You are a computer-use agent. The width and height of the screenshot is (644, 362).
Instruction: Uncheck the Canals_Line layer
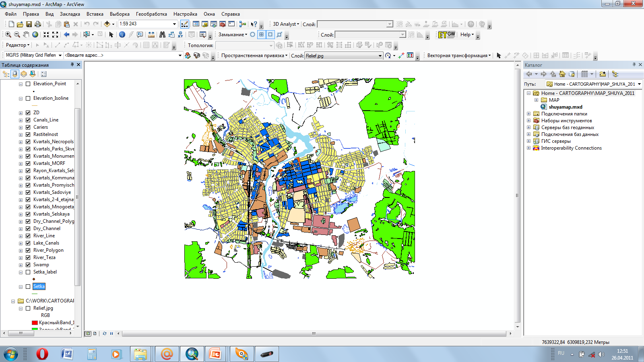28,120
